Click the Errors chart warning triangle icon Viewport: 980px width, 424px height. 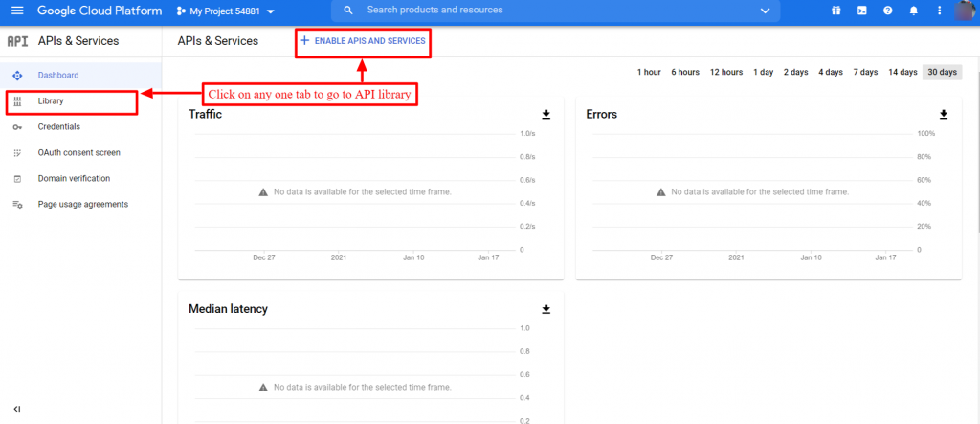click(x=660, y=192)
